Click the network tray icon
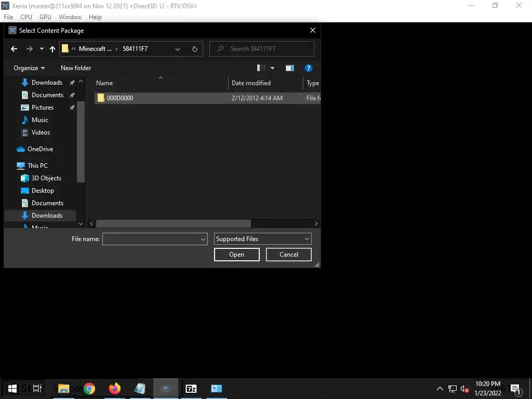 tap(453, 389)
